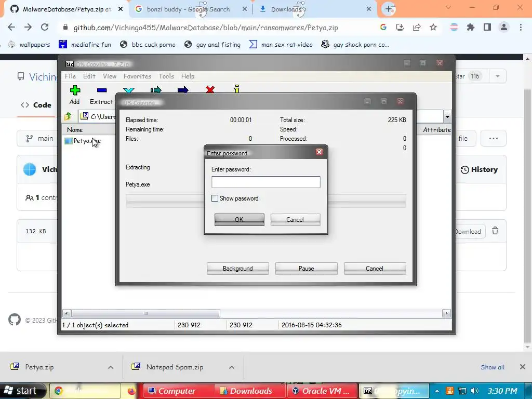The width and height of the screenshot is (532, 399).
Task: Pause the extraction process
Action: coord(306,269)
